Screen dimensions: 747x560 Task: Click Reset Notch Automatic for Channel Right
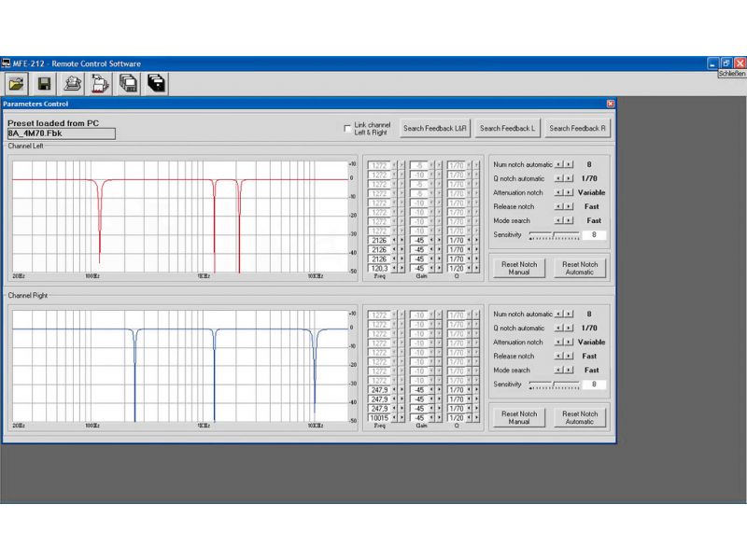pos(579,417)
